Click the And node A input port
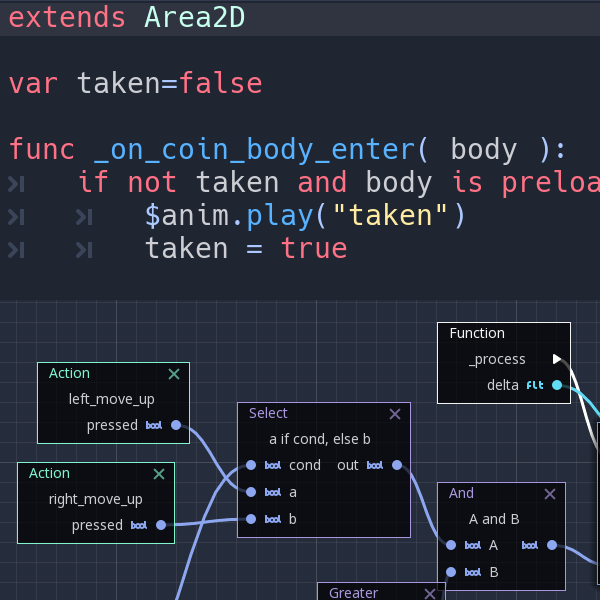The image size is (600, 600). [x=451, y=545]
